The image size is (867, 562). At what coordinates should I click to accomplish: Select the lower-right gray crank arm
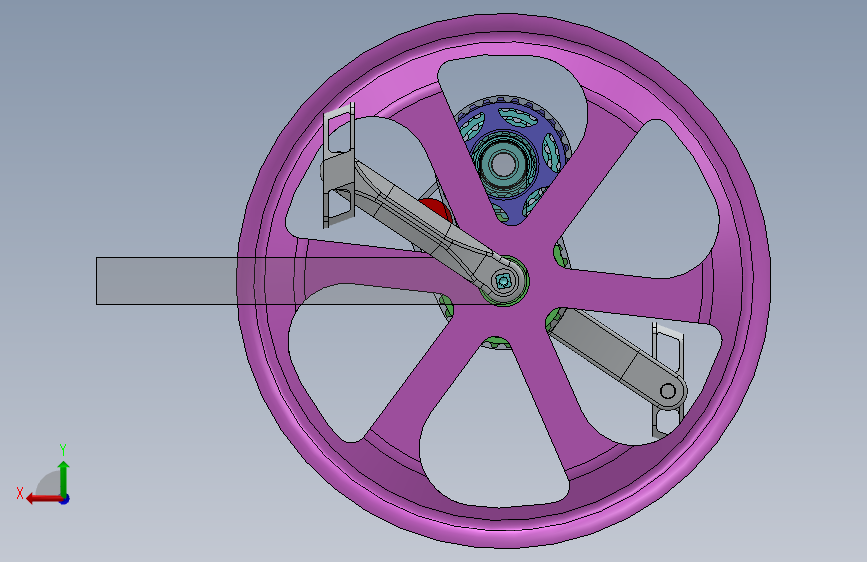(x=617, y=356)
